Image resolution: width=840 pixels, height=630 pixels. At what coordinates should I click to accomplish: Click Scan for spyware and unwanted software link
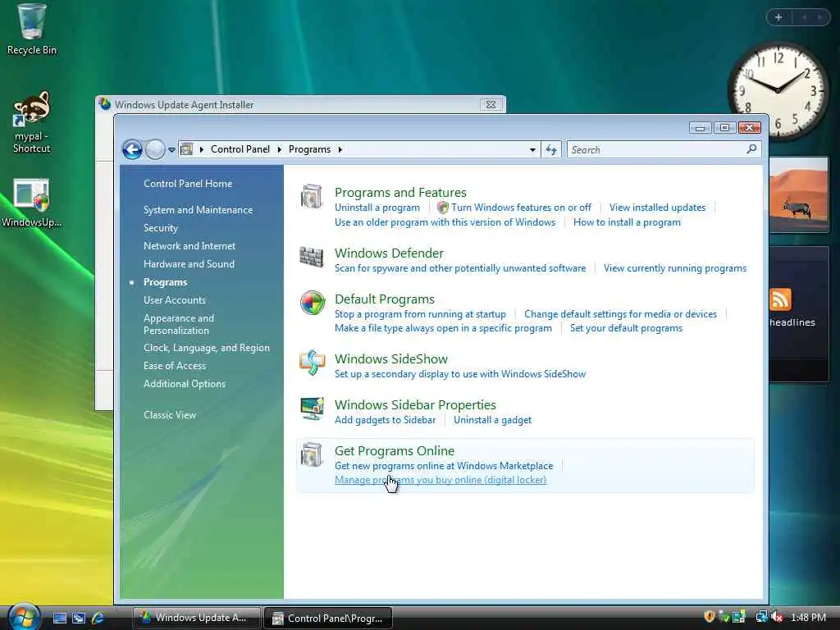click(460, 268)
